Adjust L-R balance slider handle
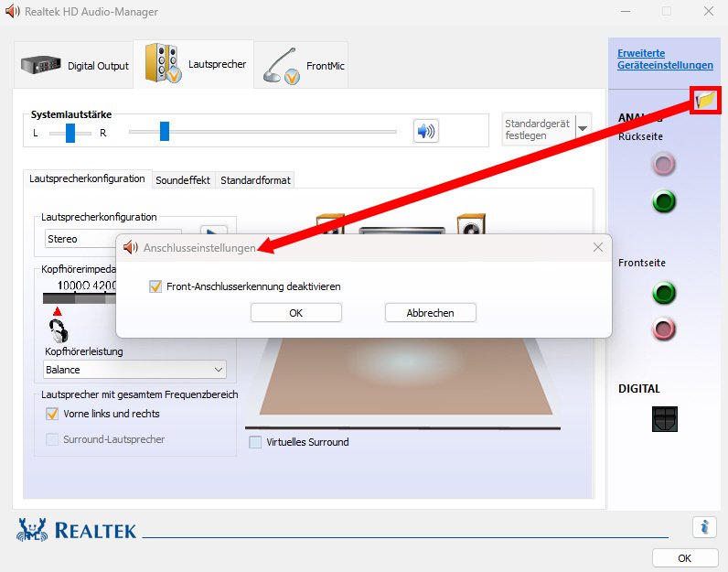Screen dimensions: 728x572 point(70,133)
